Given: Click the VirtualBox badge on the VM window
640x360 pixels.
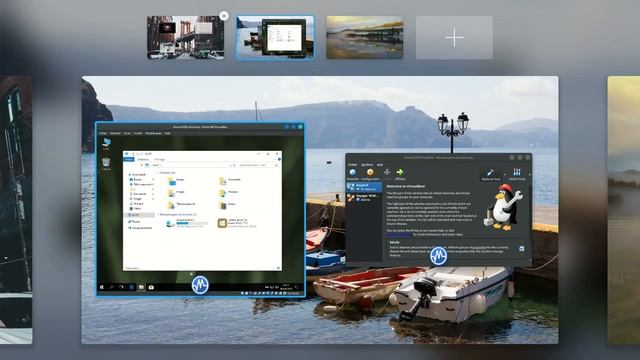Looking at the screenshot, I should point(200,285).
